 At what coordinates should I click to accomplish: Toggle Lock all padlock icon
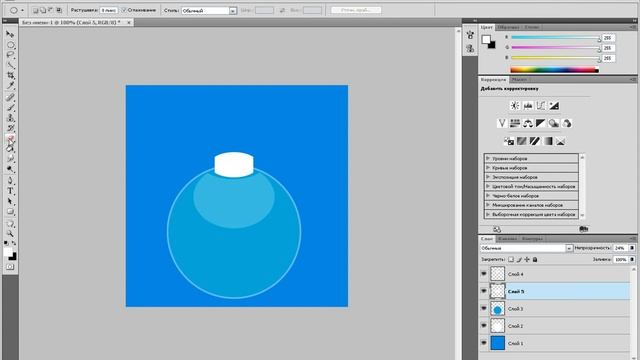click(535, 259)
